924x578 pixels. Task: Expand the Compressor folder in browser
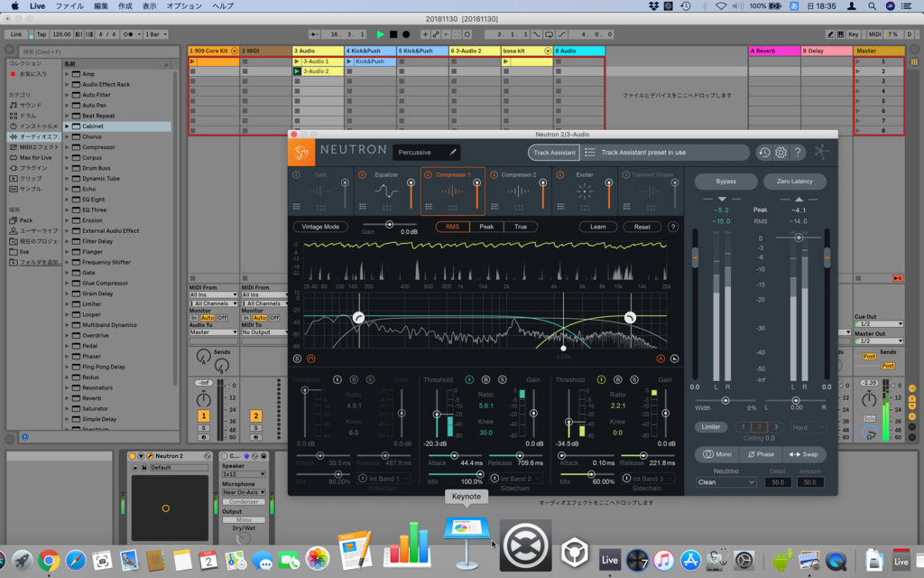point(67,147)
